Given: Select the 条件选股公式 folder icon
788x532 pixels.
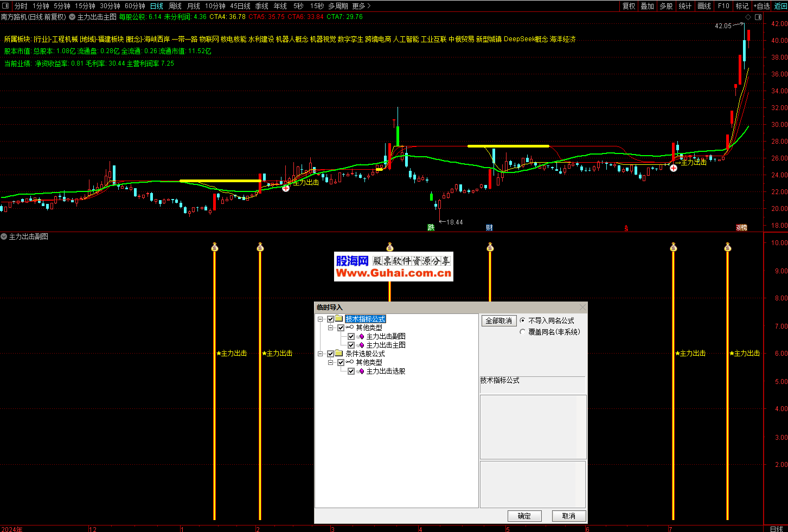Looking at the screenshot, I should point(339,354).
